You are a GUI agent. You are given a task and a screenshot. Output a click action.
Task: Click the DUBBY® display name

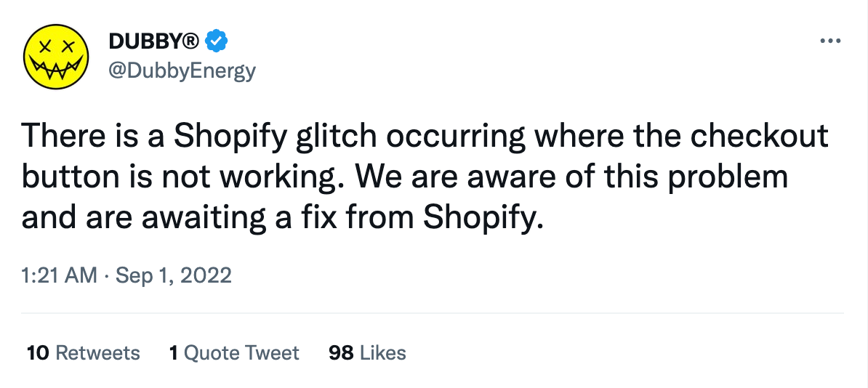tap(154, 41)
